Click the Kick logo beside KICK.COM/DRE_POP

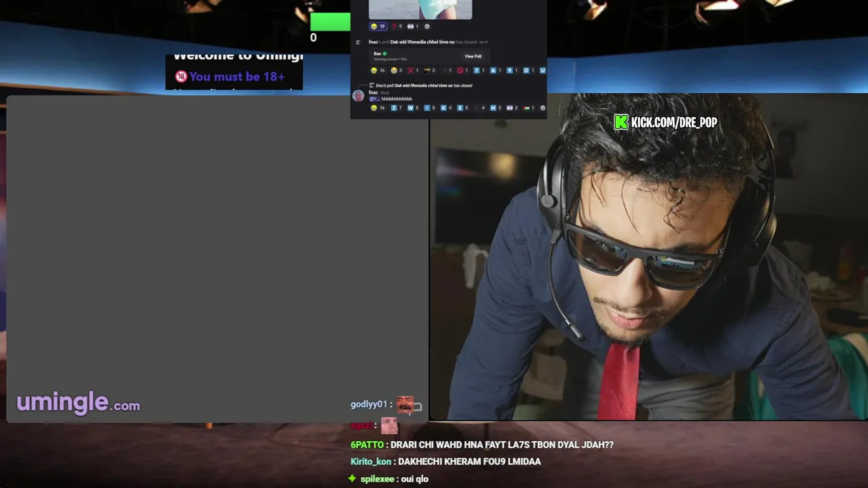tap(621, 122)
